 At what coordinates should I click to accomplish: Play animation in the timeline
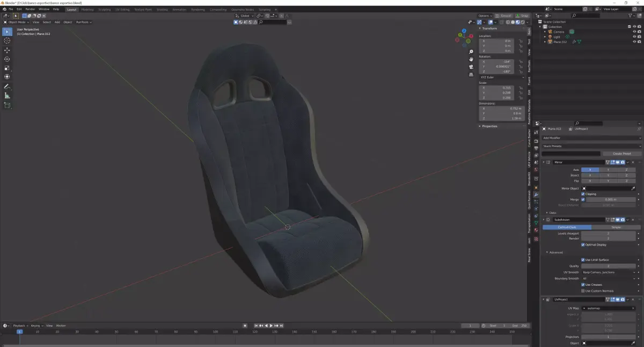tap(271, 326)
